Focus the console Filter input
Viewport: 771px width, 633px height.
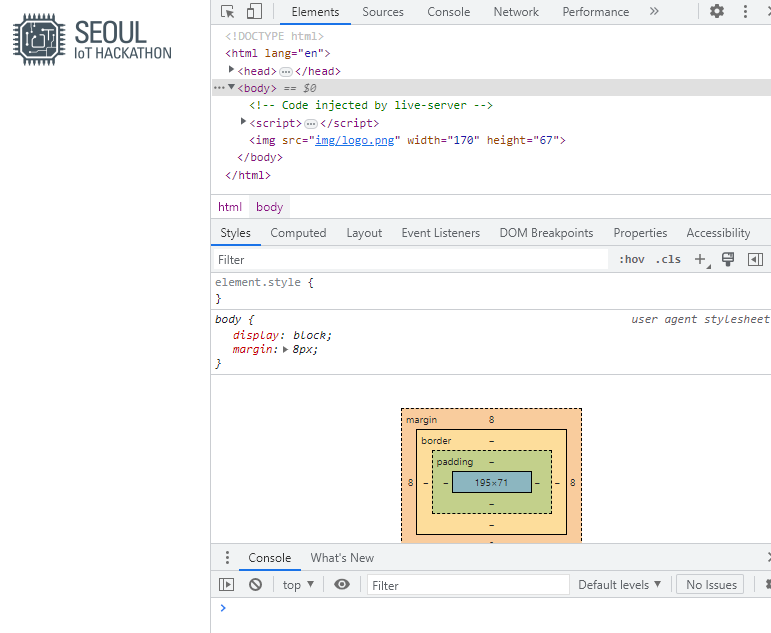pyautogui.click(x=468, y=585)
